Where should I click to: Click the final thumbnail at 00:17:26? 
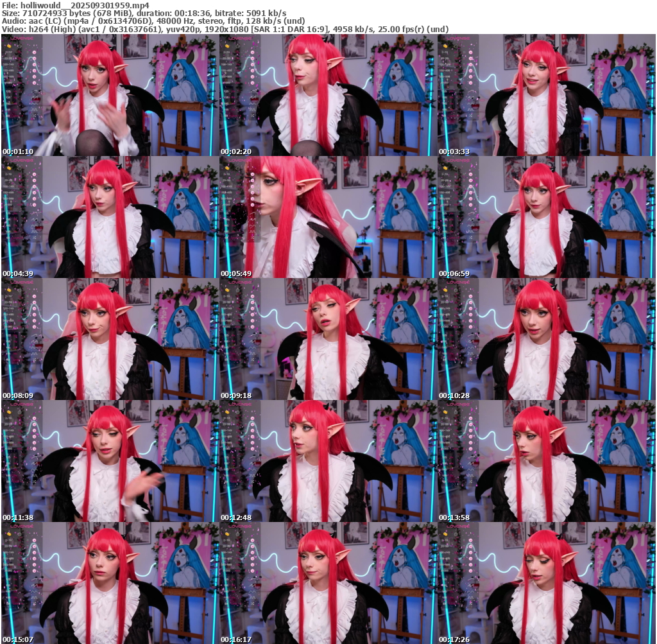[547, 583]
